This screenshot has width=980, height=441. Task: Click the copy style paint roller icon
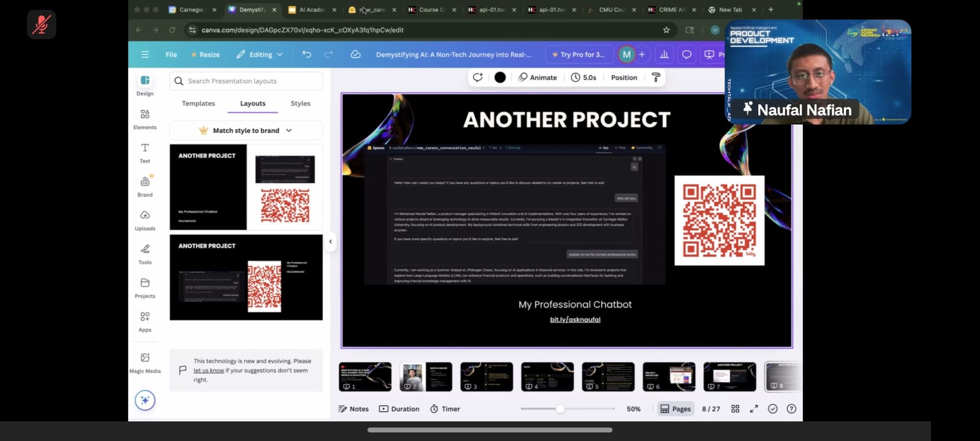[x=656, y=77]
